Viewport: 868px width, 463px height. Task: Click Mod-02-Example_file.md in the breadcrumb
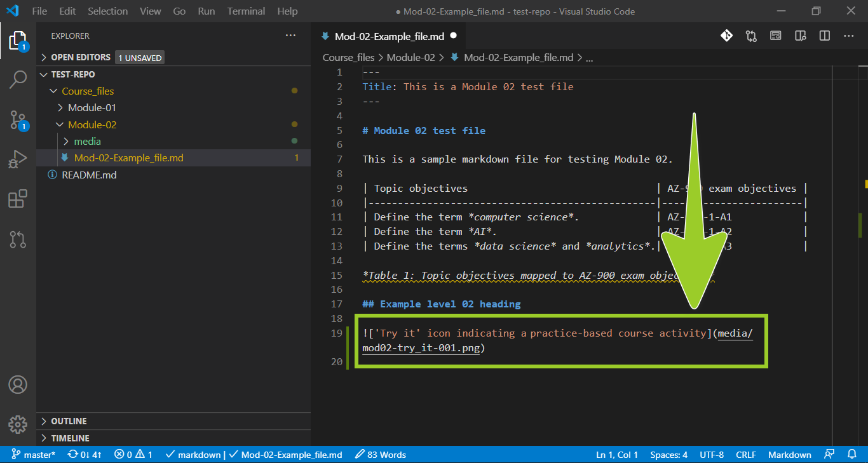(x=519, y=57)
